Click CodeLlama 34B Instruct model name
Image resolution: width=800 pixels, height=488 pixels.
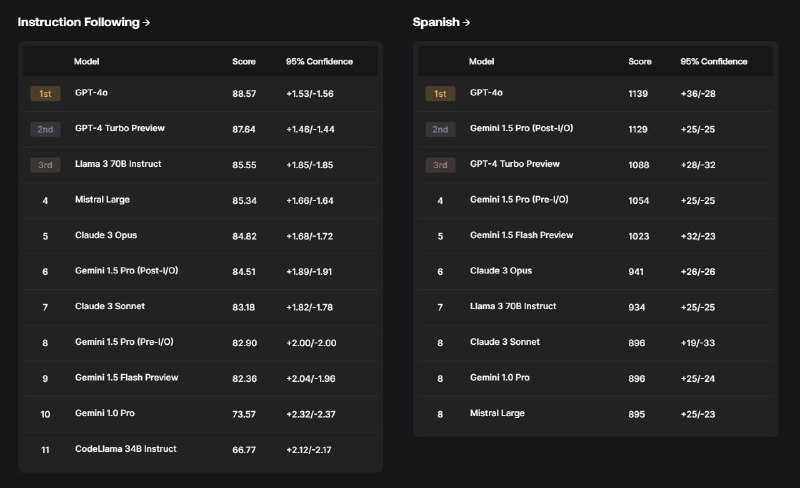click(125, 449)
